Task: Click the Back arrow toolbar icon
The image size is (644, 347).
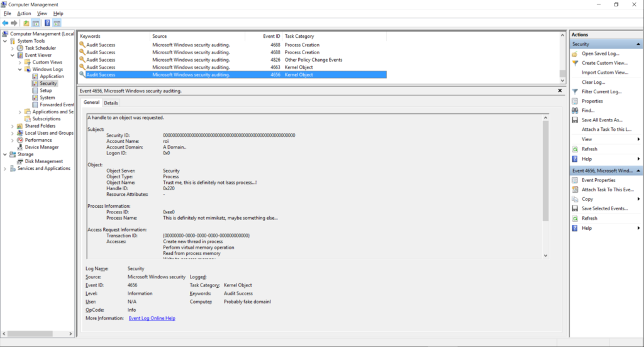Action: (5, 23)
